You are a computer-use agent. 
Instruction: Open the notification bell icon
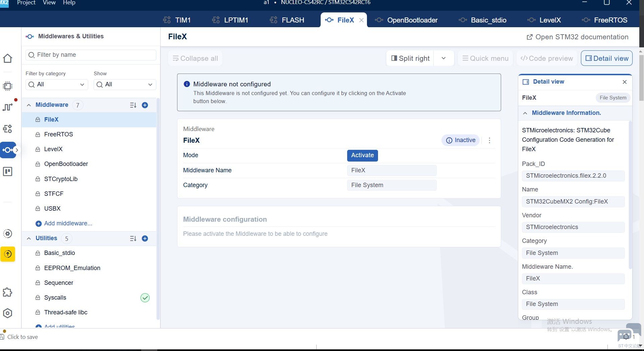click(x=626, y=337)
